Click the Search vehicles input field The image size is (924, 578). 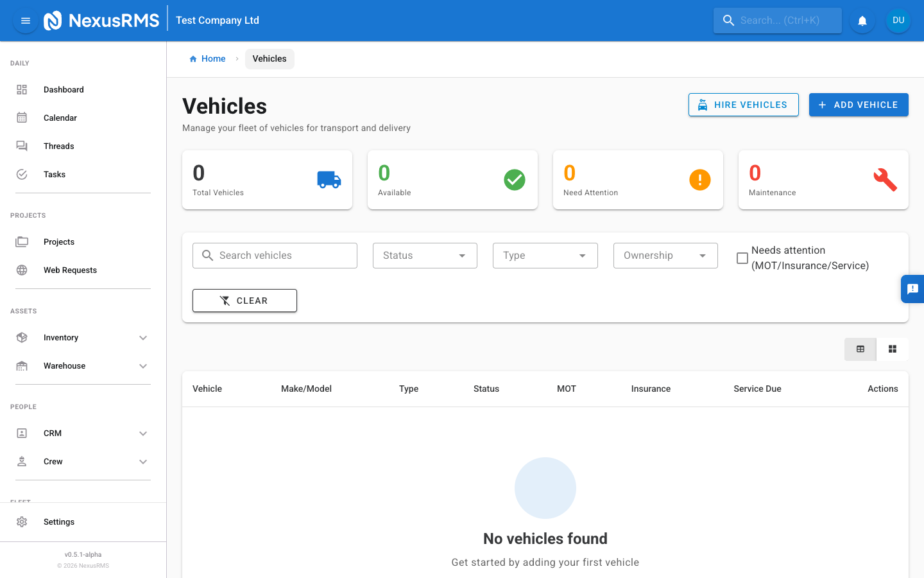275,255
